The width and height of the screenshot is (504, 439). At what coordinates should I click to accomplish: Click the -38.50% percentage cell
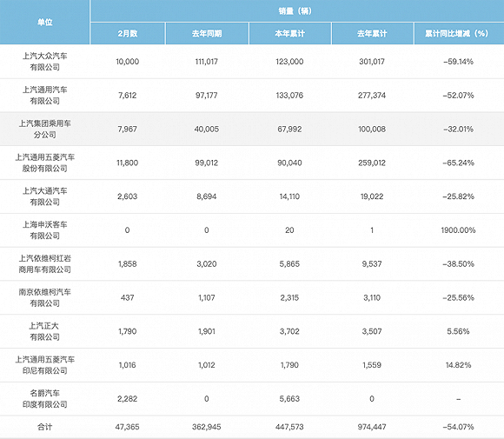click(458, 264)
